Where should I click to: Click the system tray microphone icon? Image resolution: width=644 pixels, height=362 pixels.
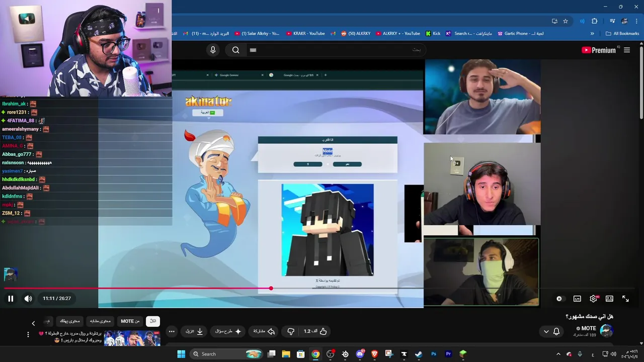tap(580, 354)
